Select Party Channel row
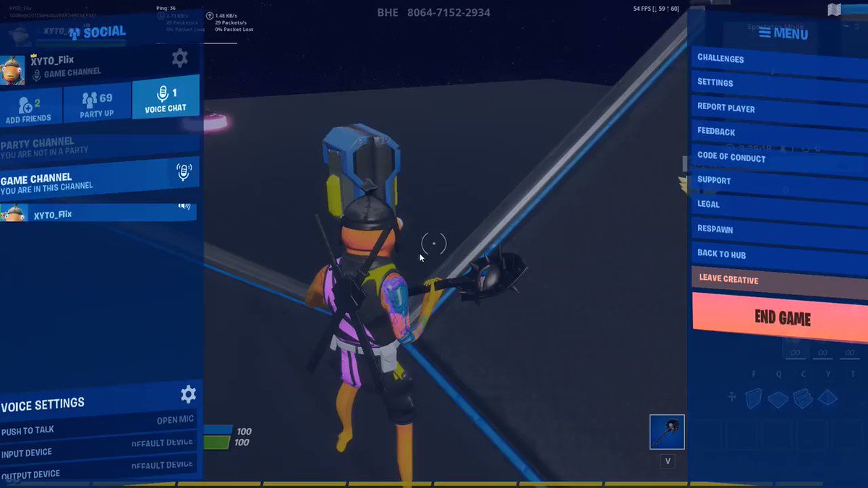Screen dimensions: 868x488 [99, 147]
